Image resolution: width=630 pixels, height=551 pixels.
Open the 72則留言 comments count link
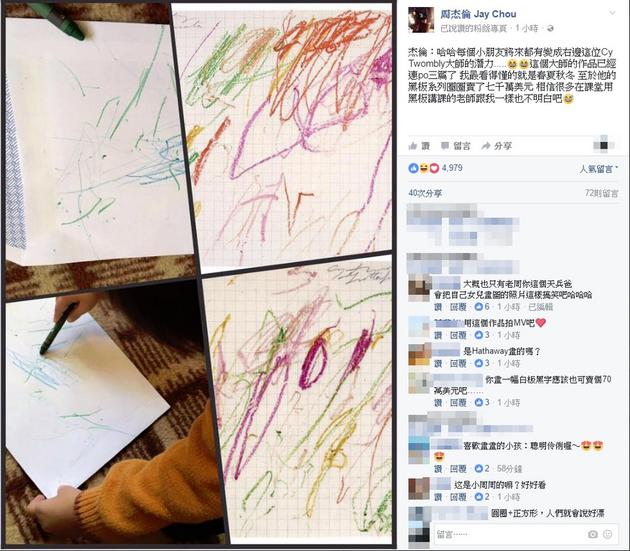[601, 193]
